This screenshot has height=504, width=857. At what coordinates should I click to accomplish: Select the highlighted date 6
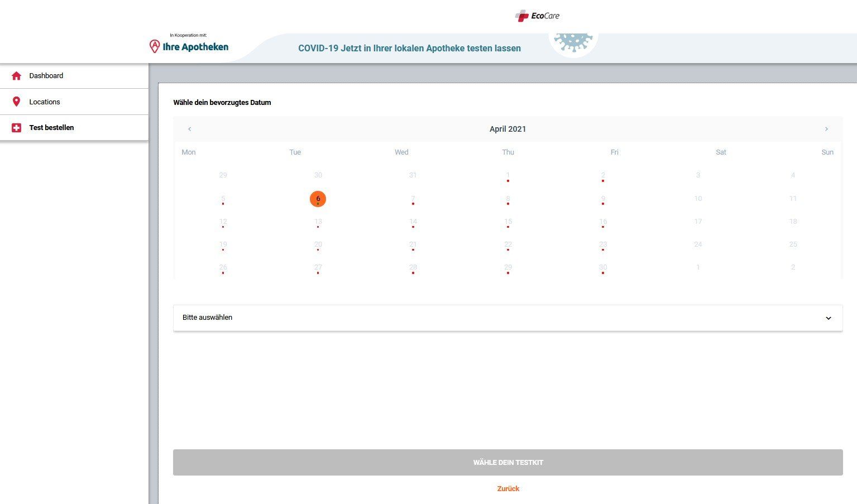click(318, 199)
